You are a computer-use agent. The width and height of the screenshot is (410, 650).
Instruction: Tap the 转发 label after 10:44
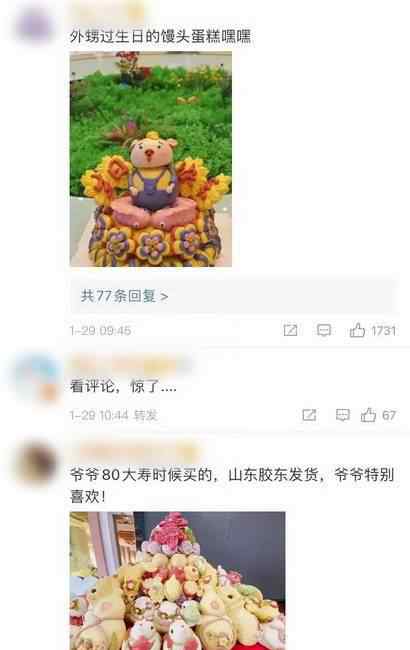click(x=146, y=415)
